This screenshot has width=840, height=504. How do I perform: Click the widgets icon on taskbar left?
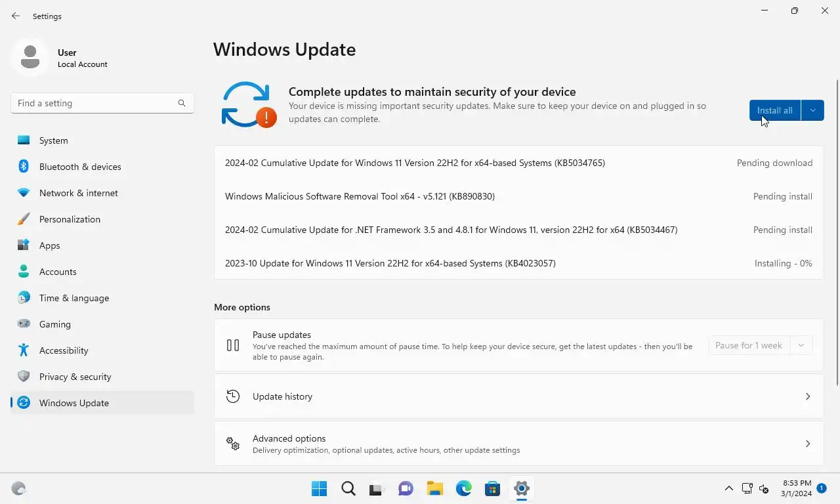point(18,488)
